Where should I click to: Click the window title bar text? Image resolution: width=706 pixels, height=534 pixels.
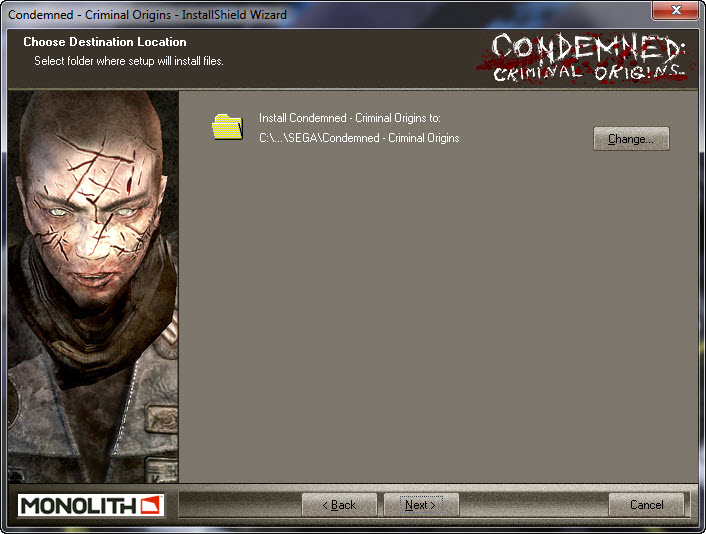[147, 15]
